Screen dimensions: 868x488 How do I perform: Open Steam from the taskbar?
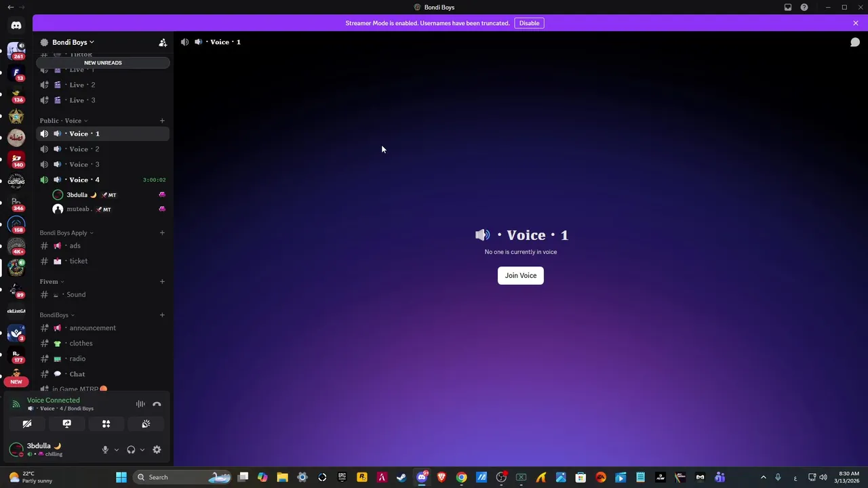pos(401,477)
